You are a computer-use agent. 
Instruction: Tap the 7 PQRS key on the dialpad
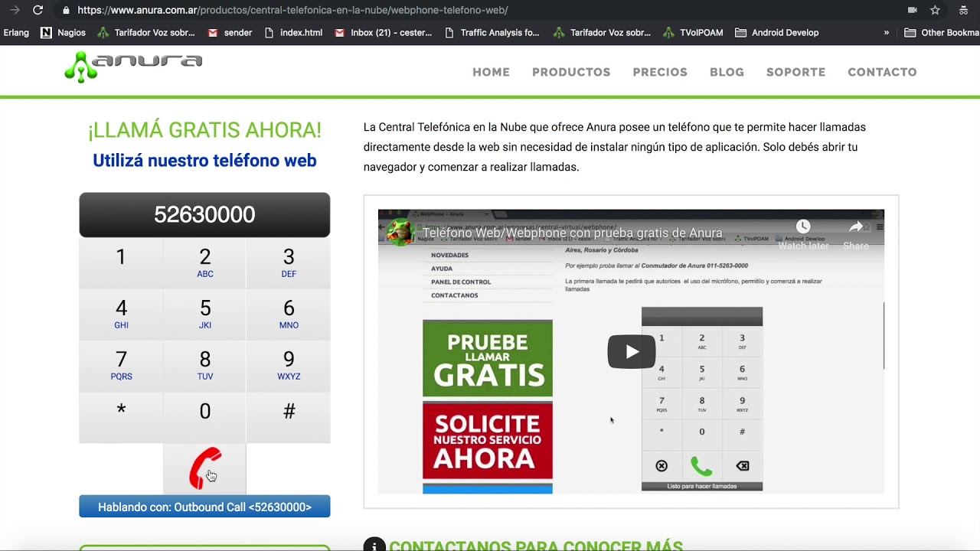(121, 366)
